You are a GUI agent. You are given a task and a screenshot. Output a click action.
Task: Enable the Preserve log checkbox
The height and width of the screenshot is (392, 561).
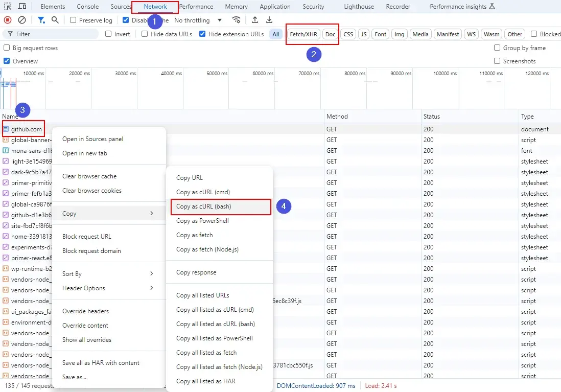tap(73, 20)
